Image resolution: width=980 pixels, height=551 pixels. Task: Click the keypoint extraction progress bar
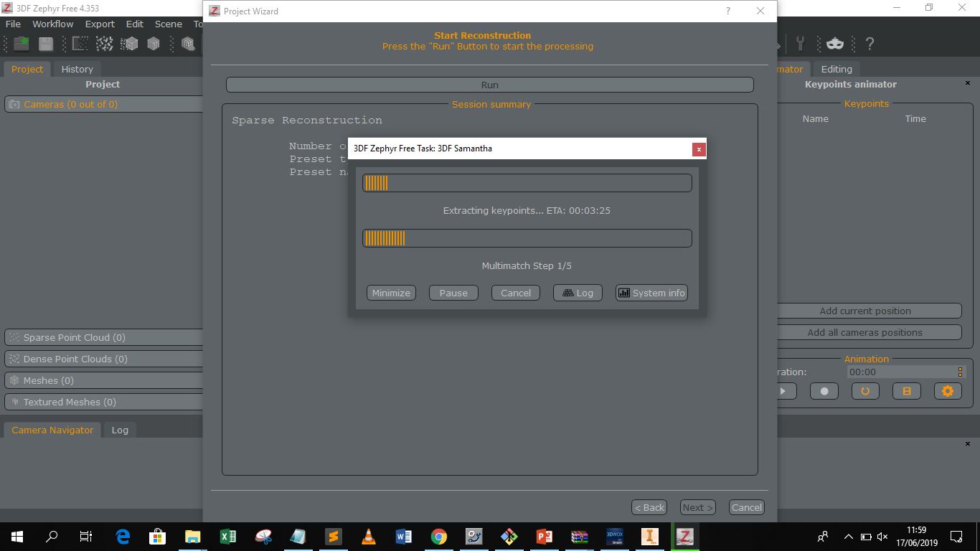[x=527, y=183]
